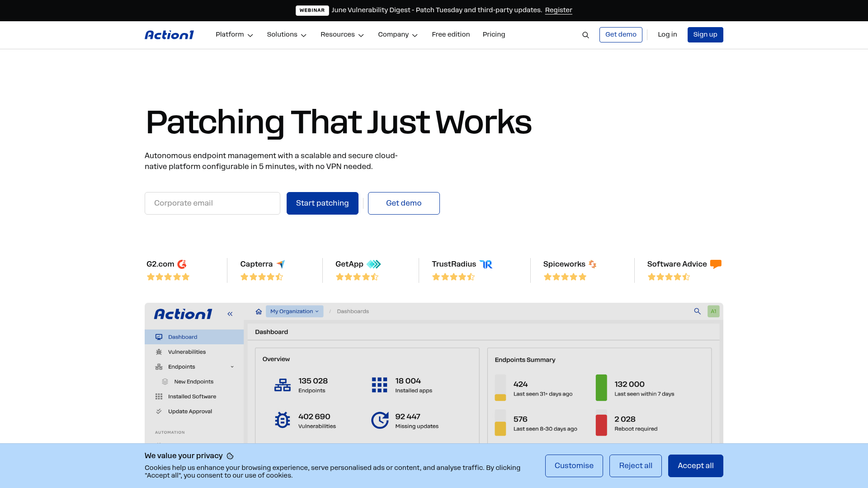Screen dimensions: 868x488
Task: Click the Endpoints network icon in sidebar
Action: (159, 367)
